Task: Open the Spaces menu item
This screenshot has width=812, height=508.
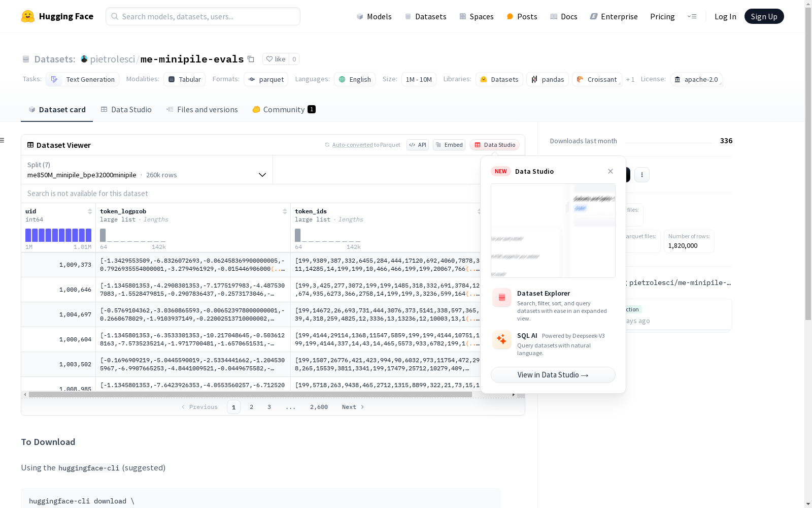Action: 477,16
